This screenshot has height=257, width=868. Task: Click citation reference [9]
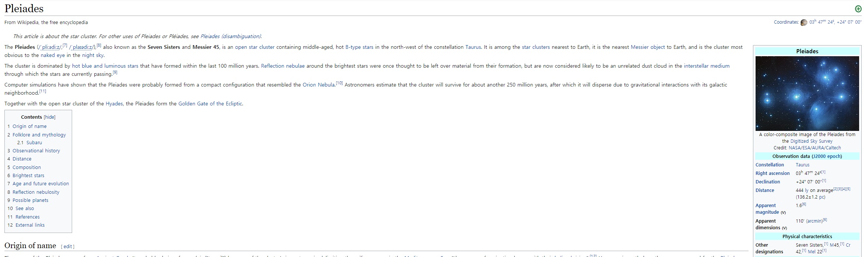115,72
